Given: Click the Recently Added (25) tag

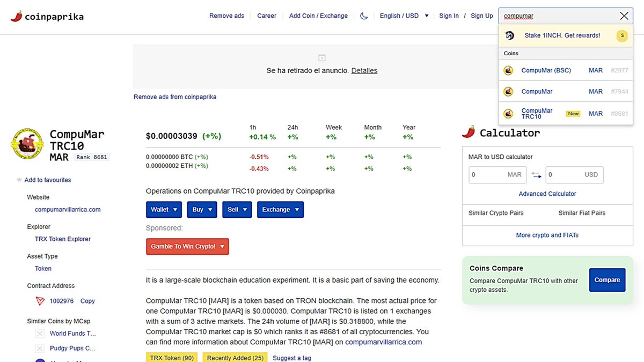Looking at the screenshot, I should click(235, 358).
